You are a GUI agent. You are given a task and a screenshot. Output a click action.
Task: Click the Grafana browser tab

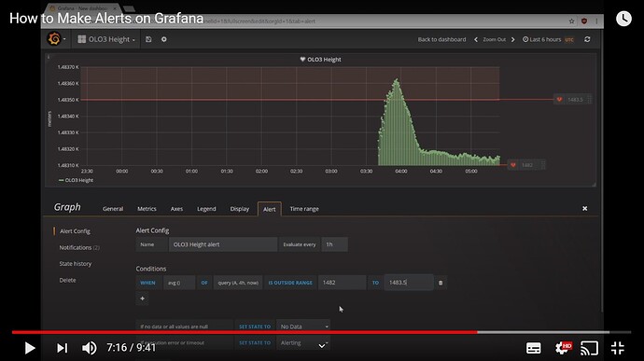pyautogui.click(x=83, y=8)
